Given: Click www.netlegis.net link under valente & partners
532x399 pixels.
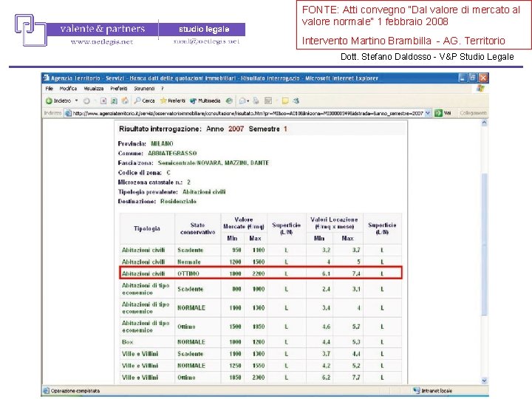Looking at the screenshot, I should (102, 41).
